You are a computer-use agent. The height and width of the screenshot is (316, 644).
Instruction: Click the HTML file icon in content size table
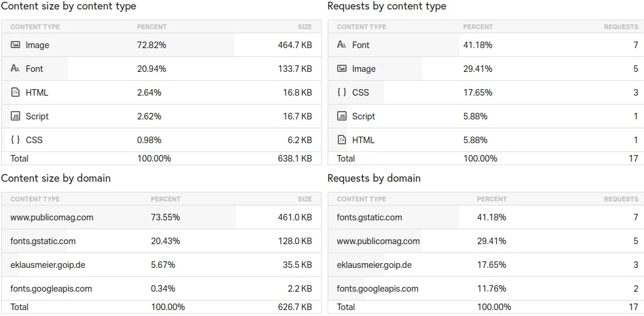[x=15, y=93]
